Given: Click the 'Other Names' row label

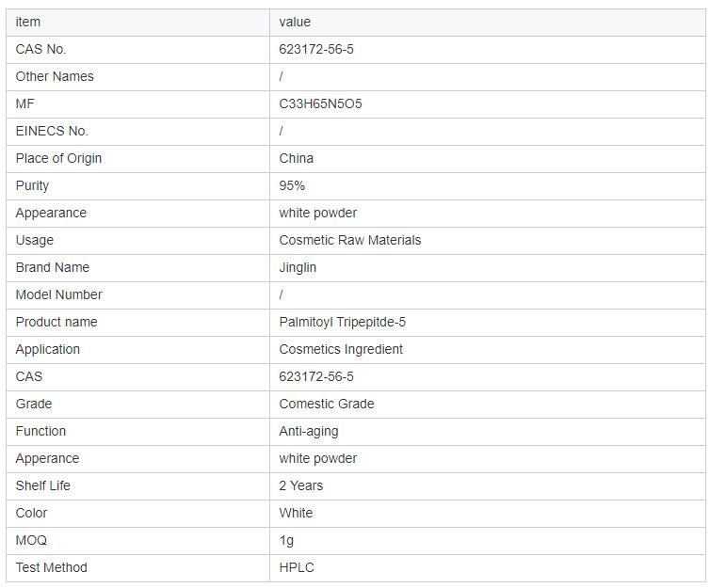Looking at the screenshot, I should [x=55, y=76].
